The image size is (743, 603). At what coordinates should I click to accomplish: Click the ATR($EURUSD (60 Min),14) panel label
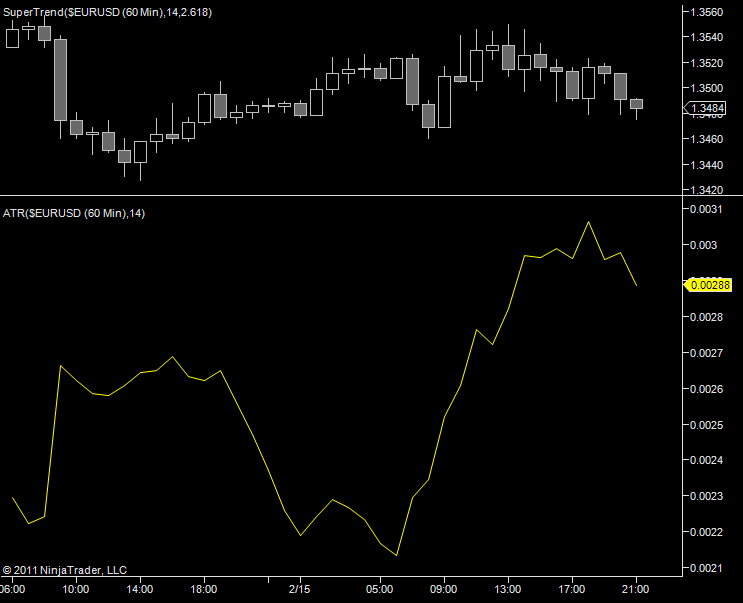pyautogui.click(x=73, y=213)
